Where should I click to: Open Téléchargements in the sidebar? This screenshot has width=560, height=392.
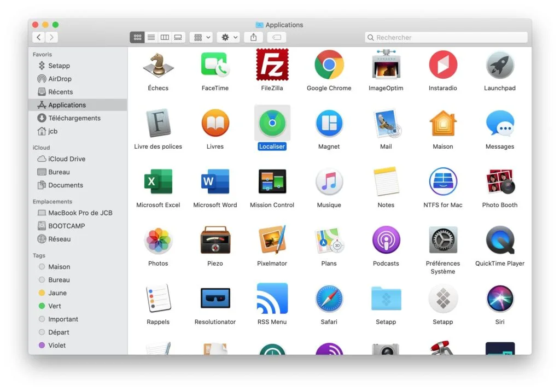(78, 118)
